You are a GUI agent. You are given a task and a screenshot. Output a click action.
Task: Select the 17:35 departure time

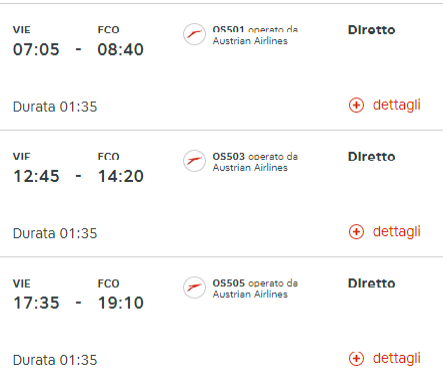tap(36, 303)
